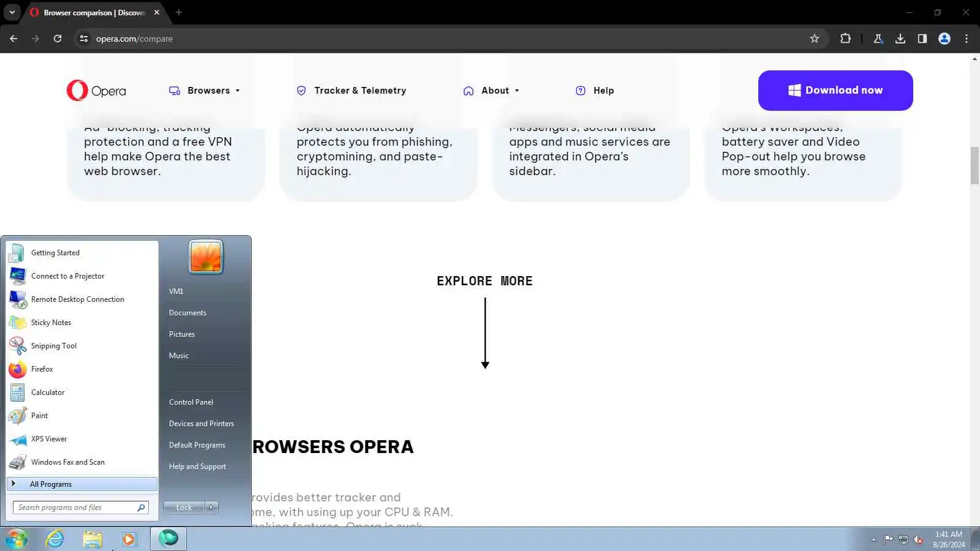980x551 pixels.
Task: Click the Opera logo in site header
Action: coord(96,91)
